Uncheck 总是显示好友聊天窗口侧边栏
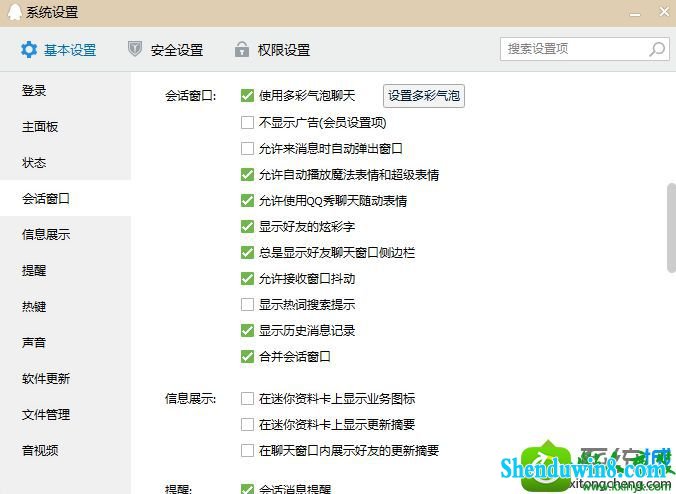Image resolution: width=676 pixels, height=494 pixels. pos(247,252)
